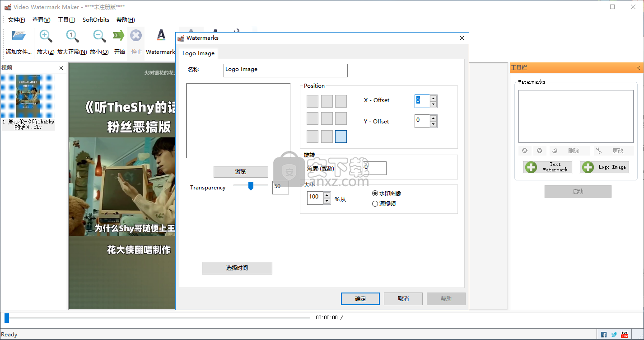
Task: Click the Transparency slider handle
Action: tap(251, 186)
